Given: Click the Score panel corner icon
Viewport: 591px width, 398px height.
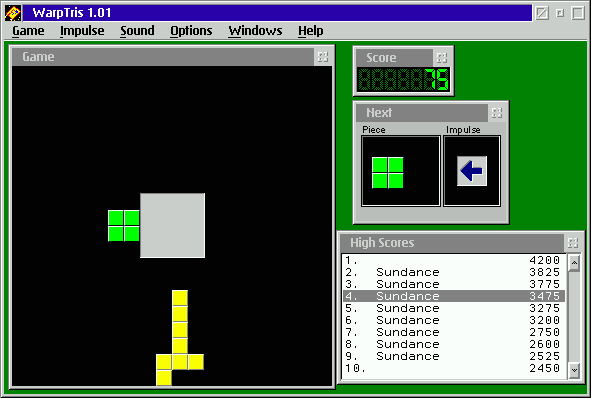Looking at the screenshot, I should 442,58.
